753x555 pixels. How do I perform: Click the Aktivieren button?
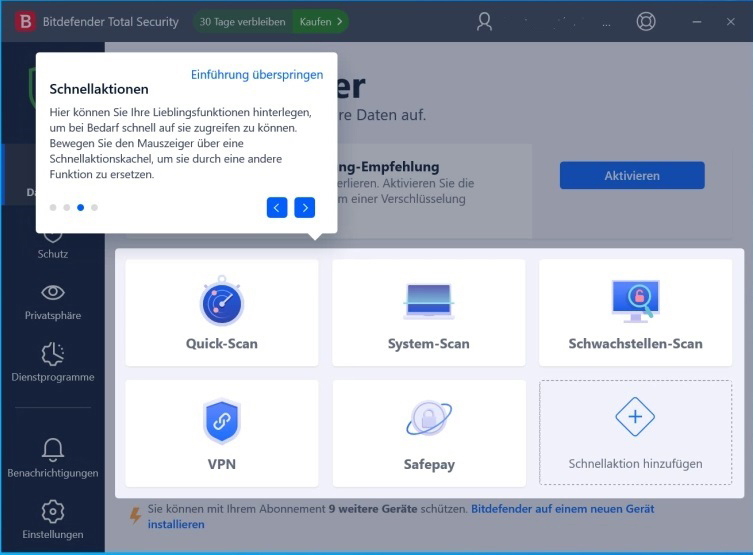pos(632,175)
